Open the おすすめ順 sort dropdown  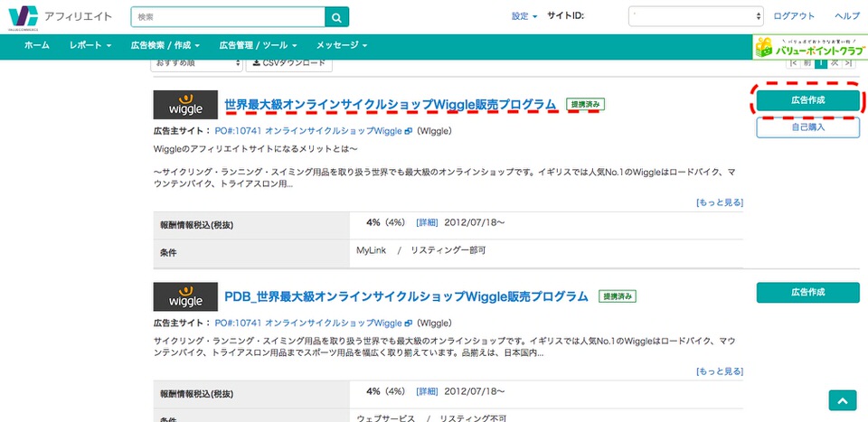196,63
